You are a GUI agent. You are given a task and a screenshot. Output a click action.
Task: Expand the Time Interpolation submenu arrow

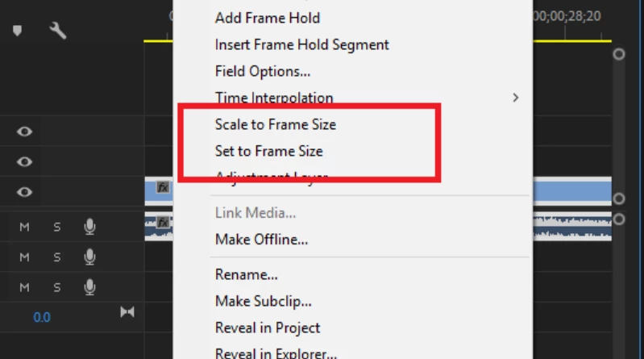516,98
